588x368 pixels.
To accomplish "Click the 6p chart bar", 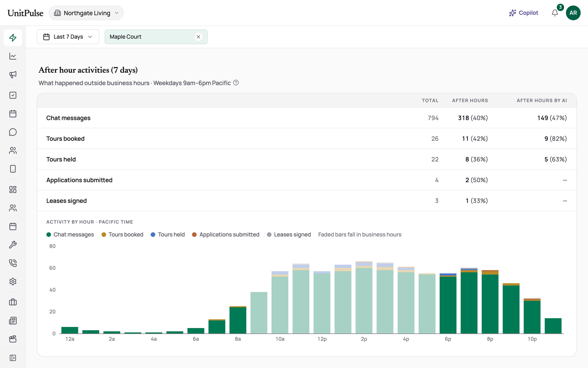I will coord(448,303).
